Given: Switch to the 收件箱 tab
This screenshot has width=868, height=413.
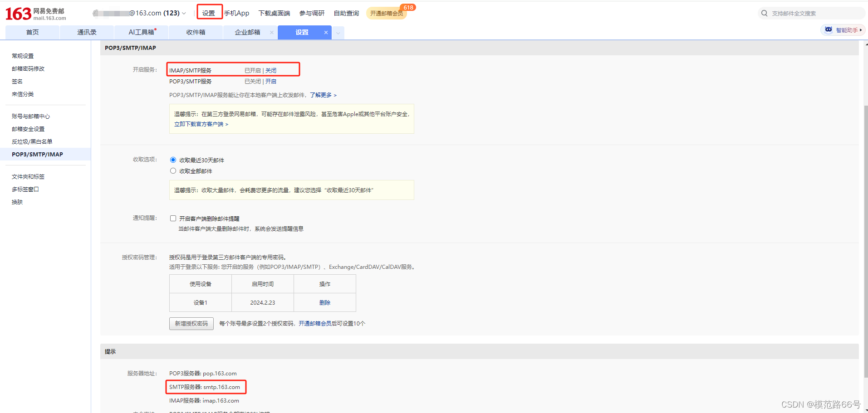Looking at the screenshot, I should pos(196,32).
